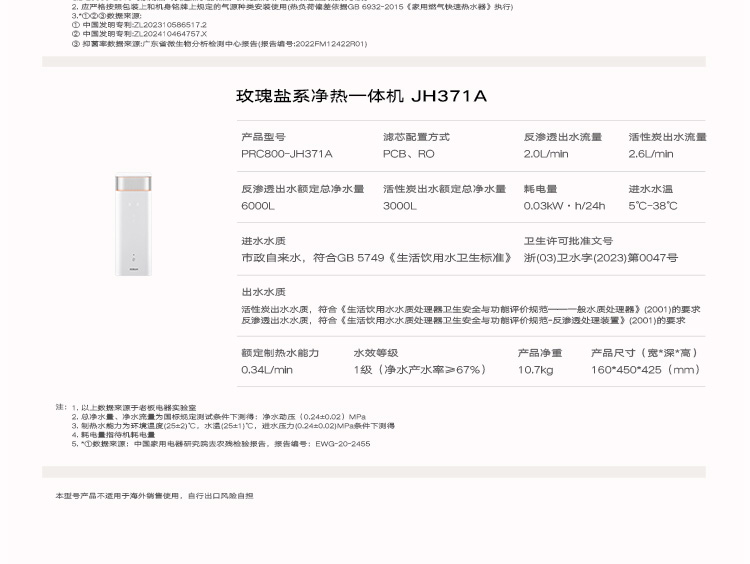The height and width of the screenshot is (564, 750).
Task: Select the 6000L rated water volume
Action: [x=257, y=206]
